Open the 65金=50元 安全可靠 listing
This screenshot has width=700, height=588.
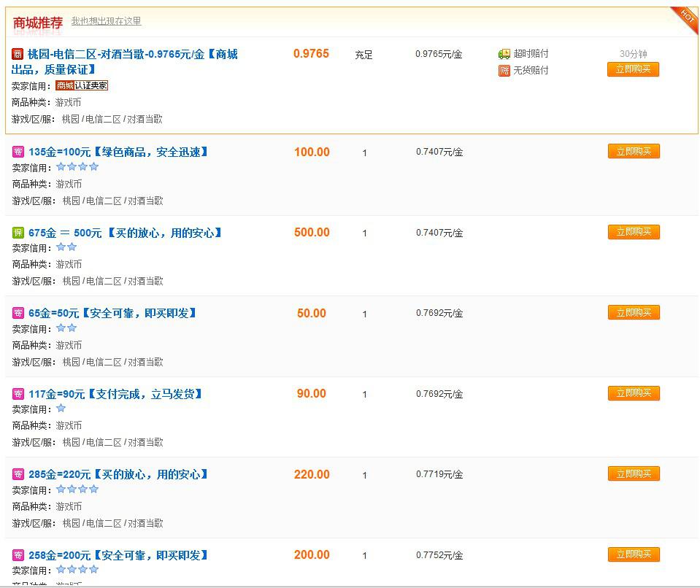[x=112, y=313]
